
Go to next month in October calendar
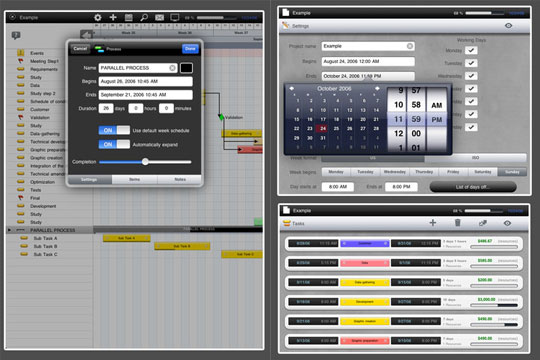tap(377, 89)
